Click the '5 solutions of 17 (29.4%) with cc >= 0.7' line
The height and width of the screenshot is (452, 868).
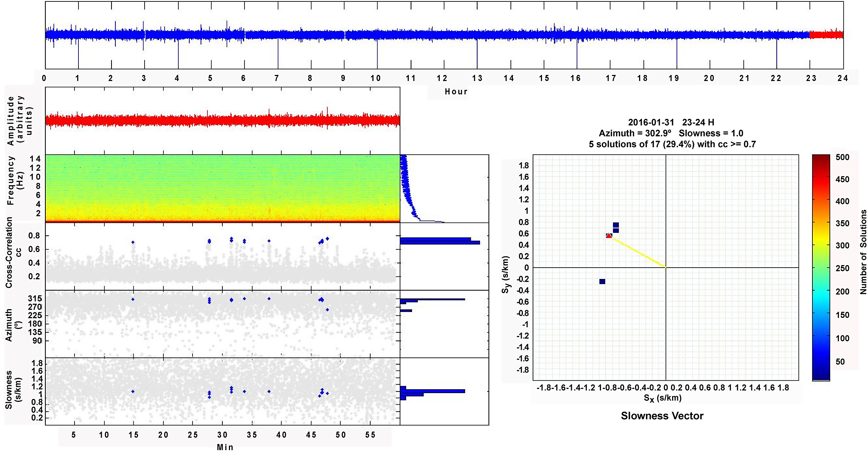(672, 144)
